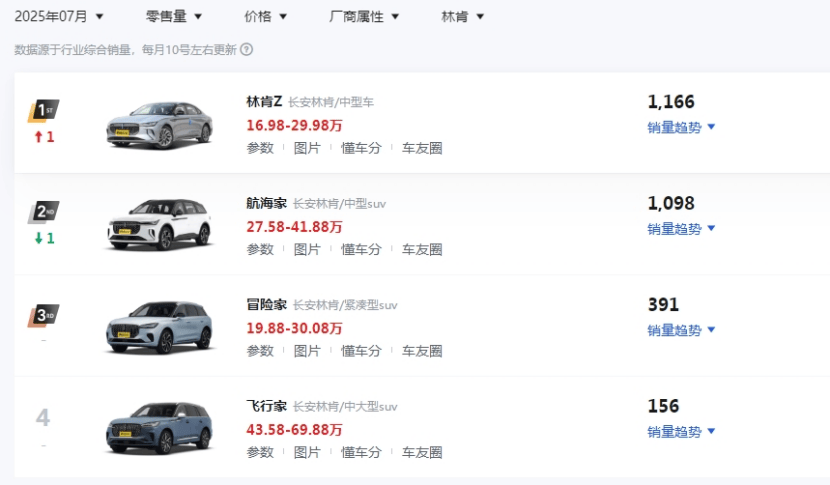Open the 价格 filter dropdown
Image resolution: width=830 pixels, height=485 pixels.
click(x=266, y=16)
